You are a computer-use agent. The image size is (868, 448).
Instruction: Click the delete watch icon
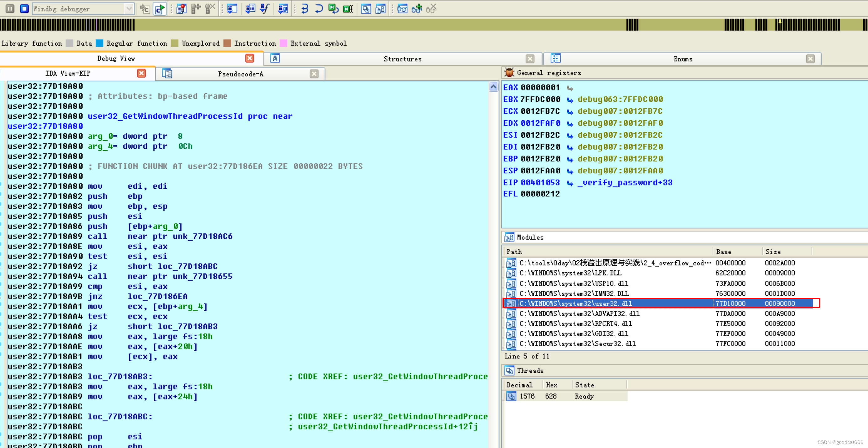point(431,9)
